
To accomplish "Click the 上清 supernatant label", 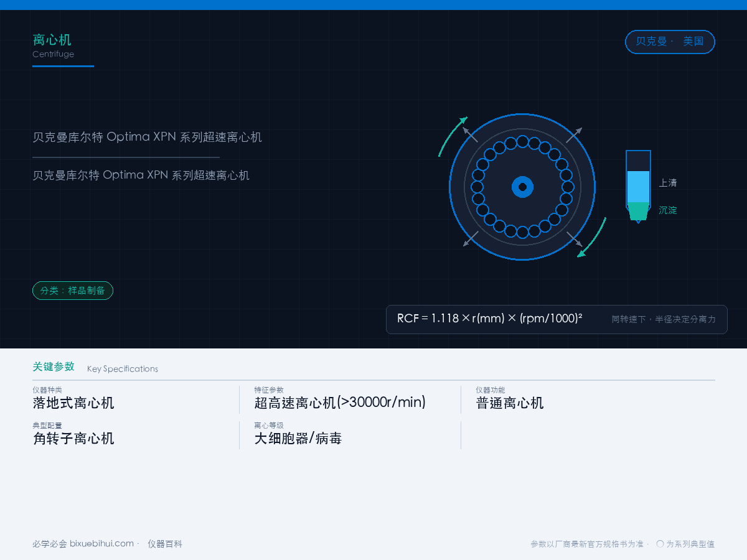I will pos(668,183).
